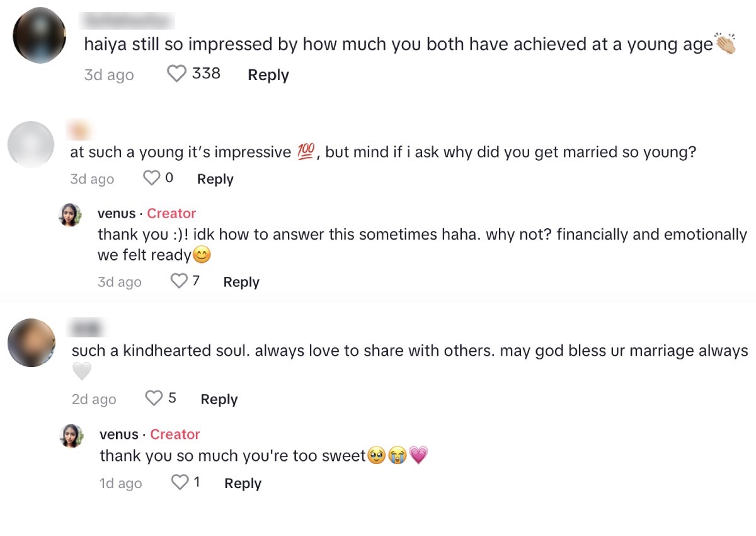Viewport: 756px width, 536px height.
Task: Open the second commenter's gray avatar
Action: point(30,144)
